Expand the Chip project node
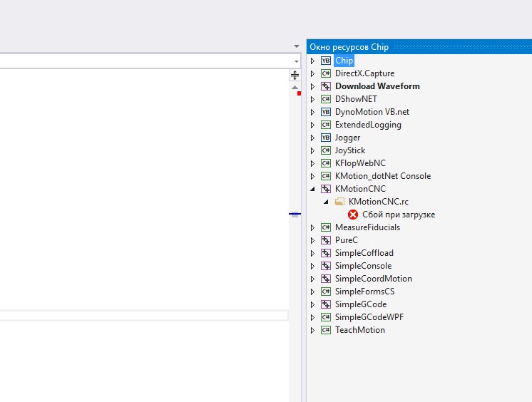532x402 pixels. [312, 61]
